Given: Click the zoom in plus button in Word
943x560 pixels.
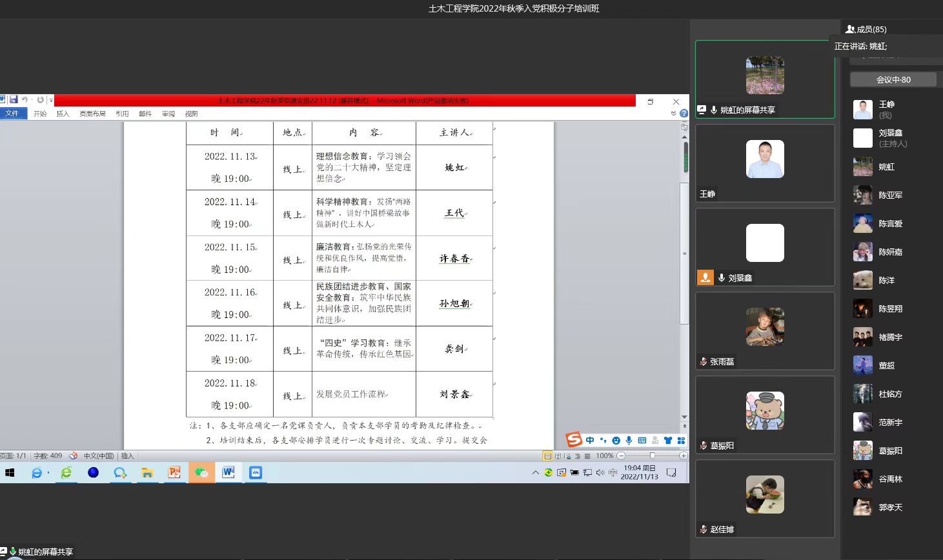Looking at the screenshot, I should [x=684, y=456].
